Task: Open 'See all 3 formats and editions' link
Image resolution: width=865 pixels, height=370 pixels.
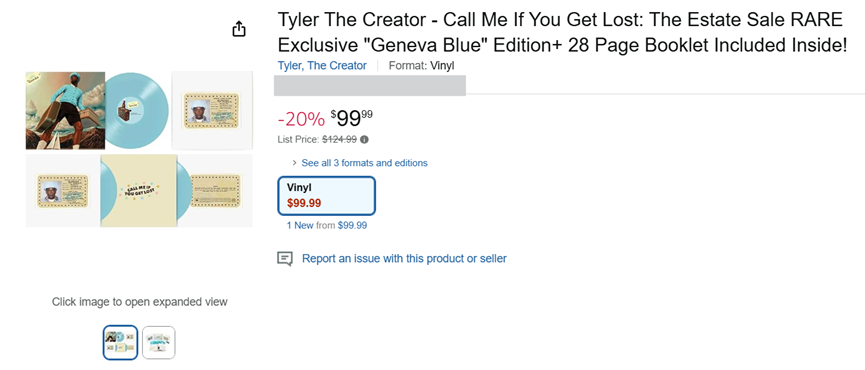Action: [x=364, y=163]
